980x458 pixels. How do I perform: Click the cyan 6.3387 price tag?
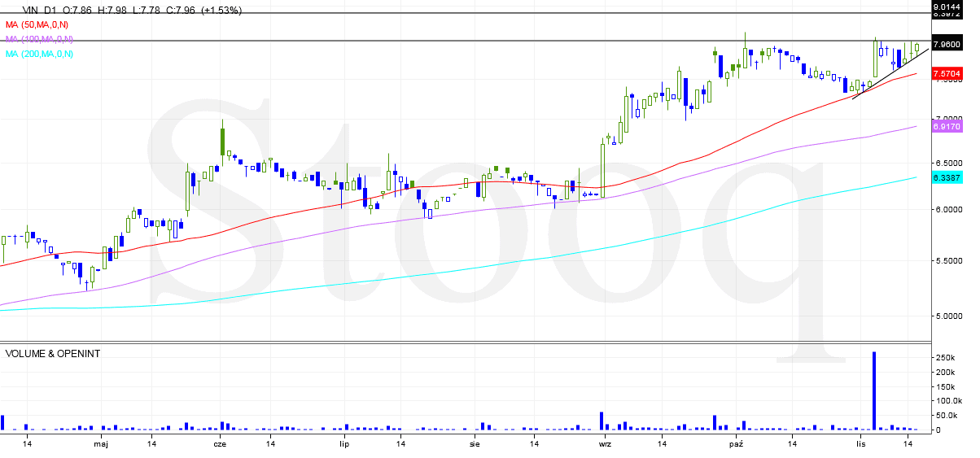coord(947,178)
